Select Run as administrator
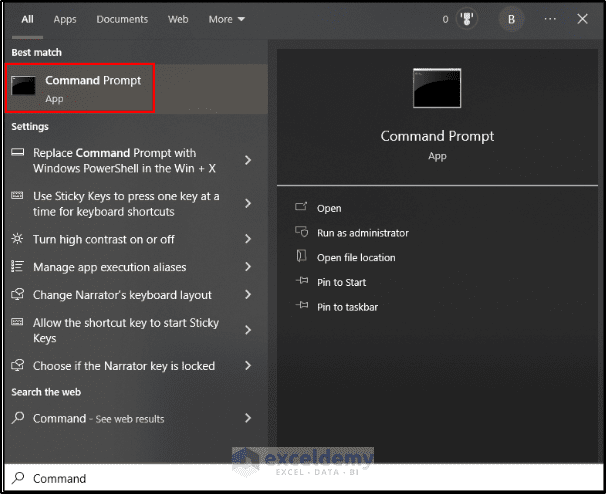Image resolution: width=606 pixels, height=494 pixels. (x=363, y=233)
